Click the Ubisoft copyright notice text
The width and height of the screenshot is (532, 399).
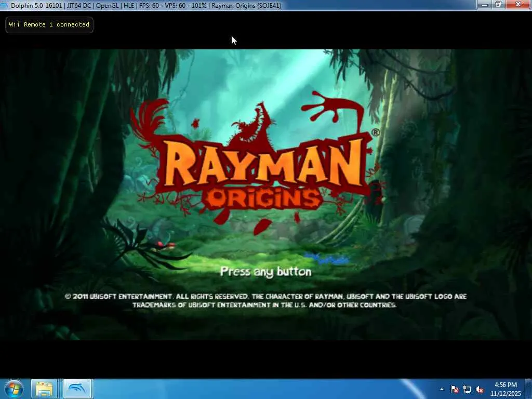(265, 301)
